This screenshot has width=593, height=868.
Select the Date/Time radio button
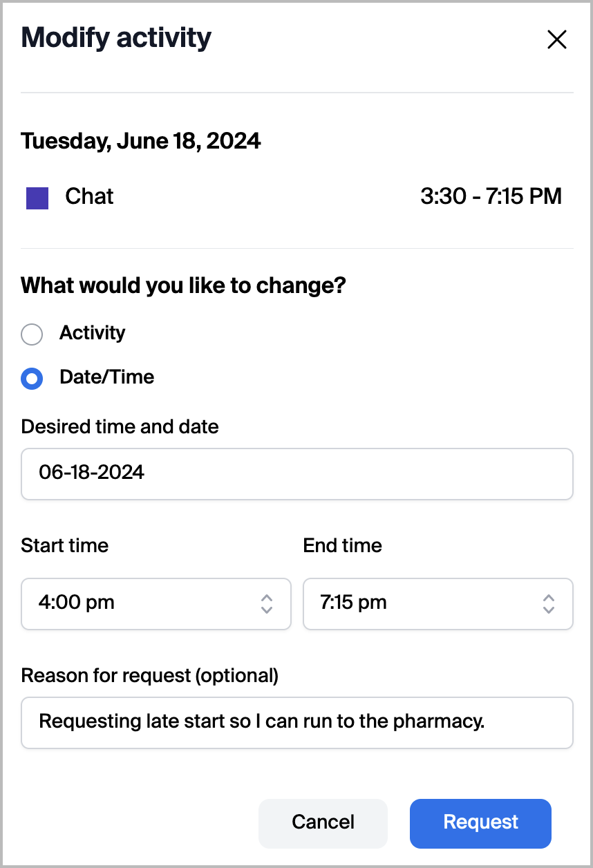click(x=32, y=379)
